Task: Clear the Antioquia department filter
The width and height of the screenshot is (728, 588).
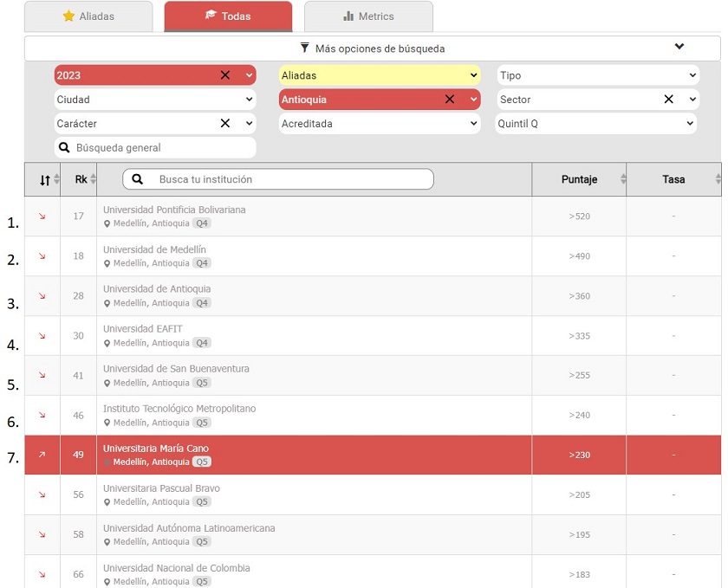Action: 450,100
